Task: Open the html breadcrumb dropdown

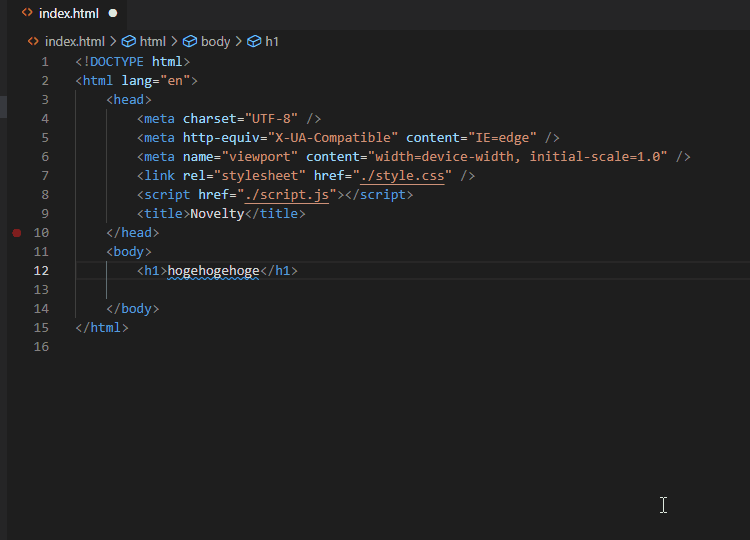Action: [x=152, y=41]
